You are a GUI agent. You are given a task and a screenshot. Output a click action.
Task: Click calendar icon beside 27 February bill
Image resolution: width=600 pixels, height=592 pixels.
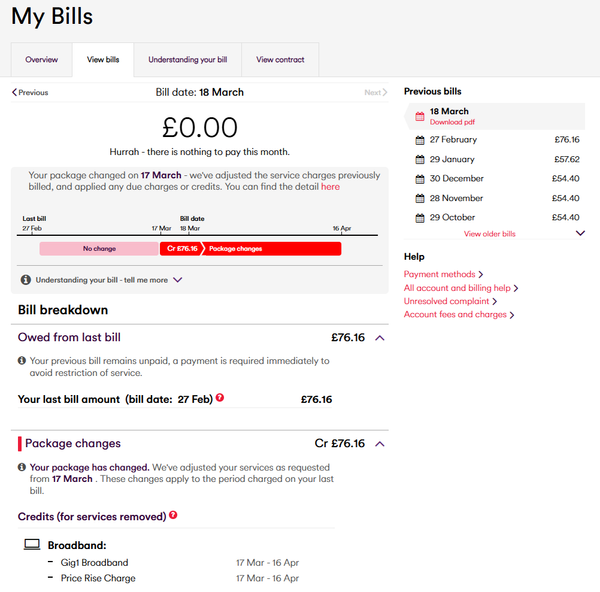pos(420,140)
